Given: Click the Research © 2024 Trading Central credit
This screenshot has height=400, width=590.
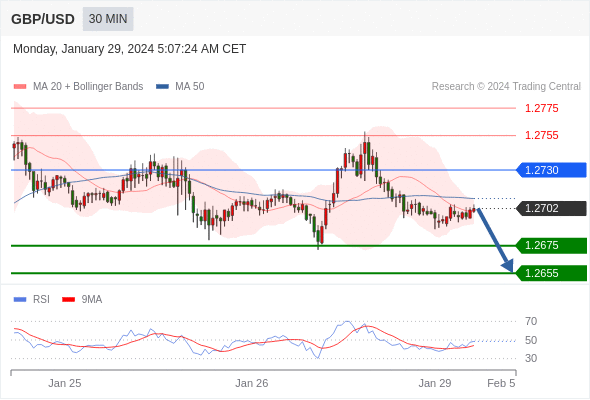Looking at the screenshot, I should (x=506, y=87).
